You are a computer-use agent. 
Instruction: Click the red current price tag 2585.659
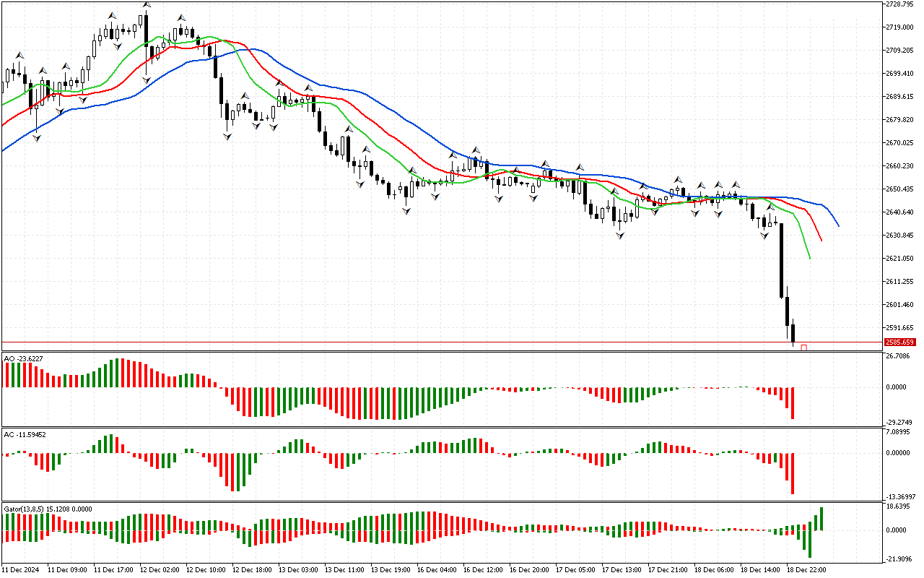(901, 342)
